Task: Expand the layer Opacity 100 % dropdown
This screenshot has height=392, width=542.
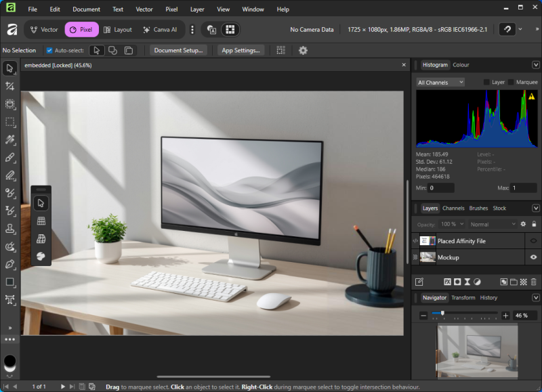Action: coord(452,224)
